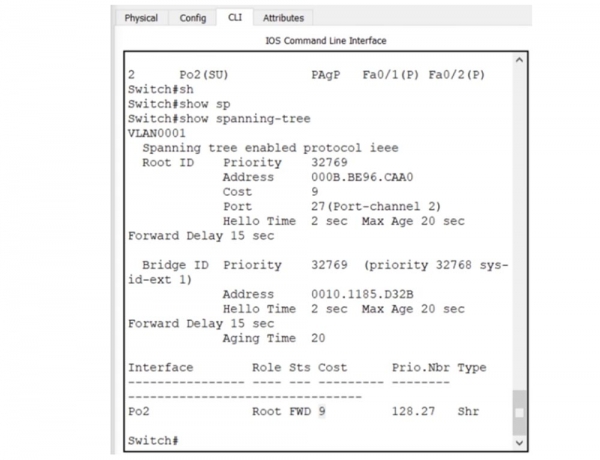This screenshot has height=460, width=600.
Task: Click the Prio.Nbr value 128.27
Action: (x=412, y=411)
